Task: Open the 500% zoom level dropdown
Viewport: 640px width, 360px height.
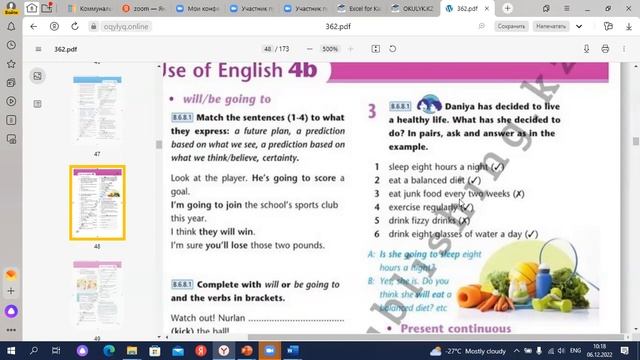Action: [x=330, y=49]
